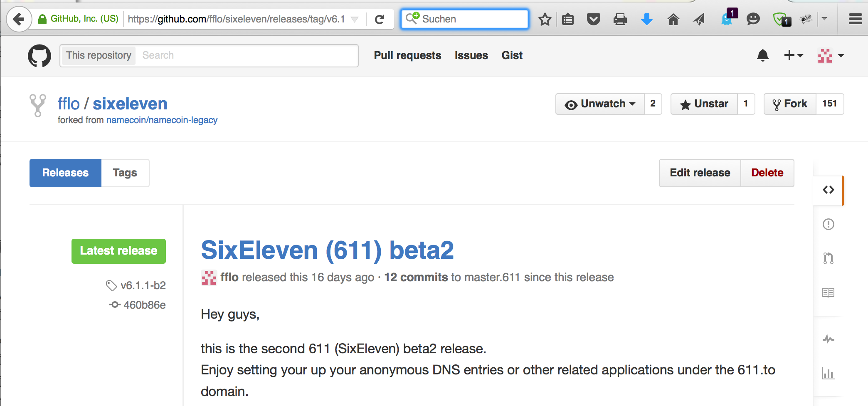Select the Releases tab
868x406 pixels.
click(x=65, y=173)
